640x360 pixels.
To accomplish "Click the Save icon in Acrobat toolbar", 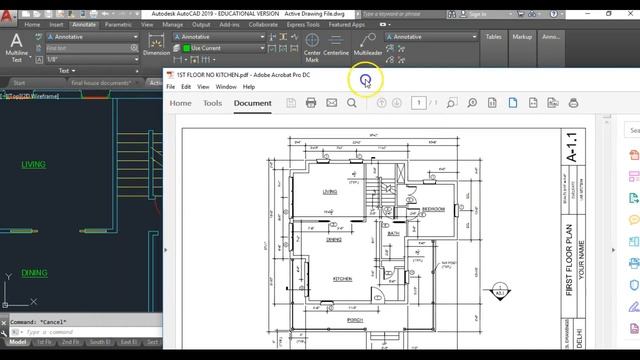I will tap(291, 103).
